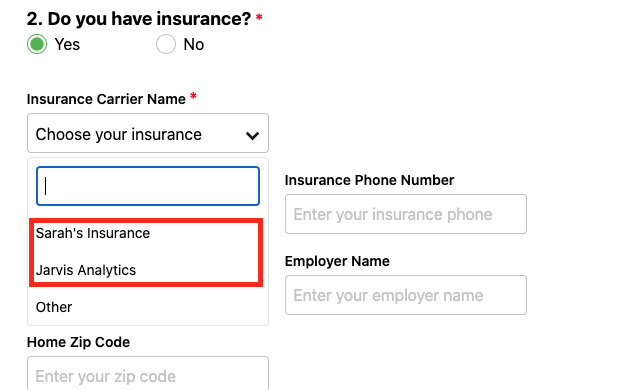Image resolution: width=635 pixels, height=390 pixels.
Task: Focus the dropdown search box
Action: point(148,186)
